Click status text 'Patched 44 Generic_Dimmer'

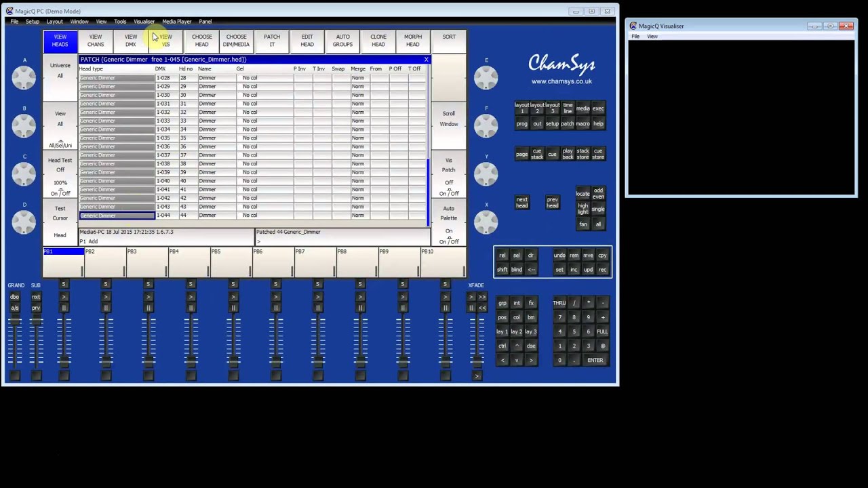(x=288, y=232)
